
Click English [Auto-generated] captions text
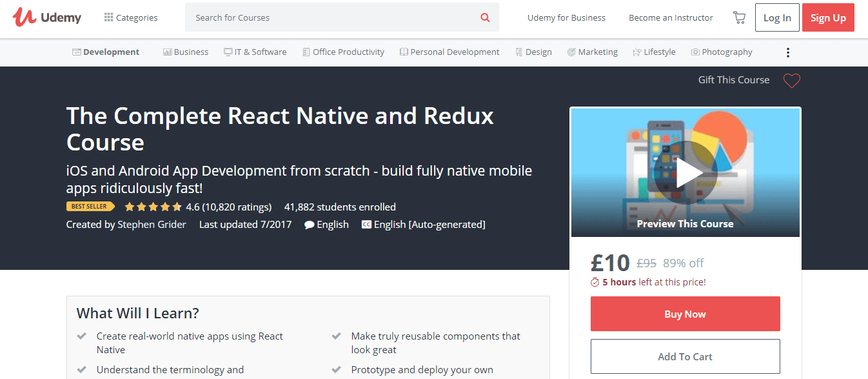[x=429, y=225]
